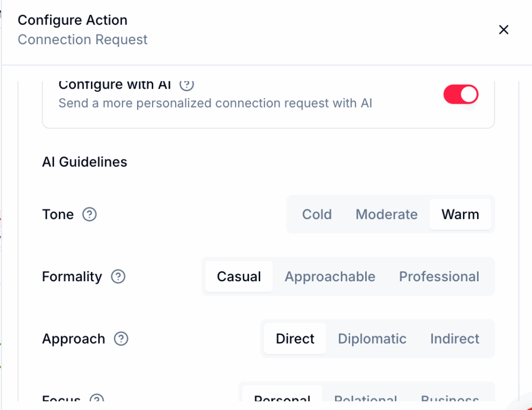This screenshot has width=532, height=410.
Task: Choose the Business focus
Action: 449,400
